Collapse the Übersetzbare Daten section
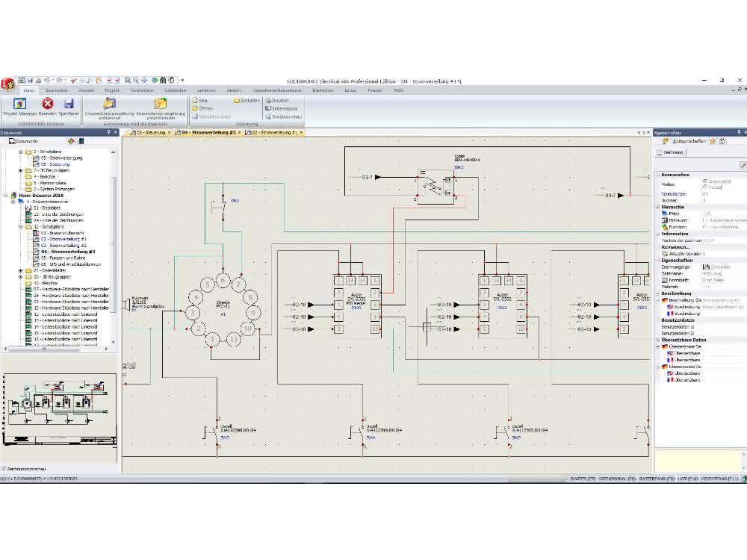 (x=658, y=340)
